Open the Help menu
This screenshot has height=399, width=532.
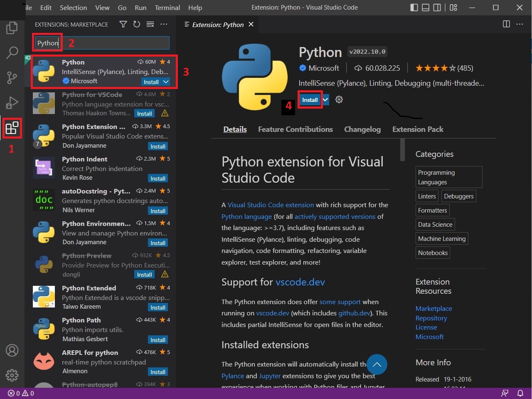coord(195,7)
